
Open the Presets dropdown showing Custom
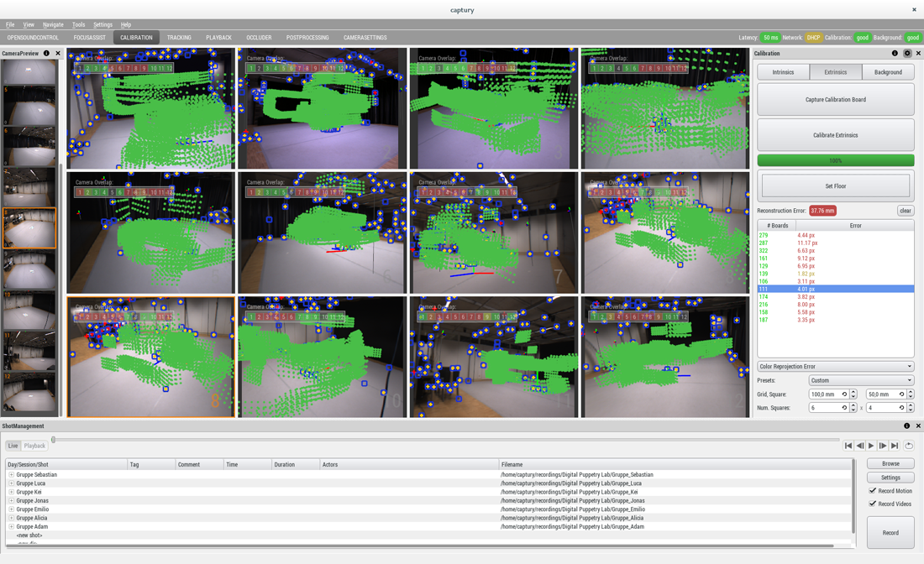coord(860,380)
